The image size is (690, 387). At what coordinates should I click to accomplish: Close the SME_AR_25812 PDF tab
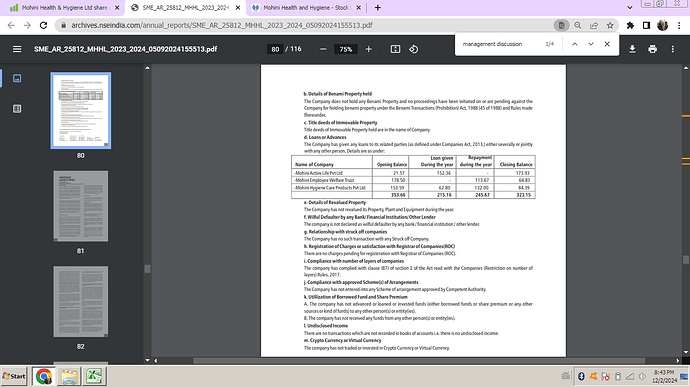click(x=238, y=7)
